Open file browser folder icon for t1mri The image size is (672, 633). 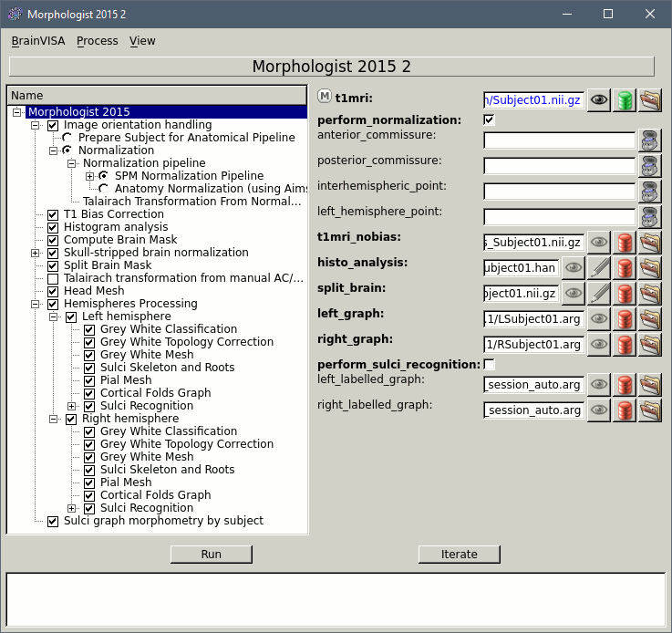point(650,100)
